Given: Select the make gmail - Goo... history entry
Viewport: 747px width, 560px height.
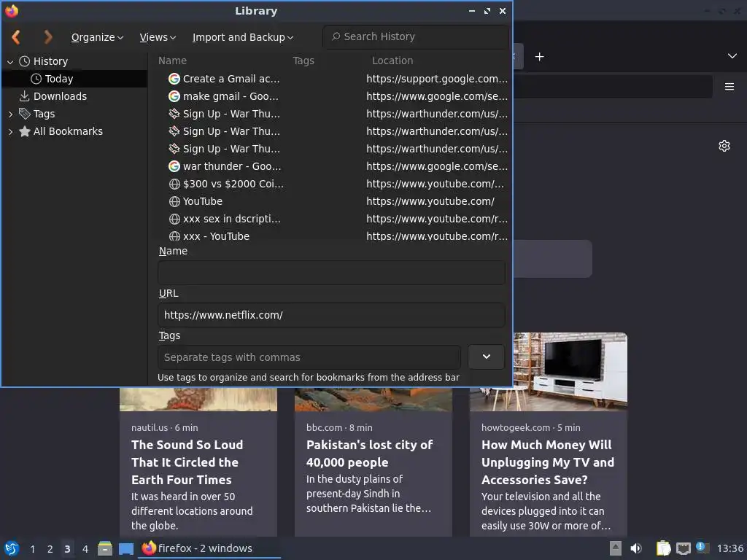Looking at the screenshot, I should click(x=231, y=97).
